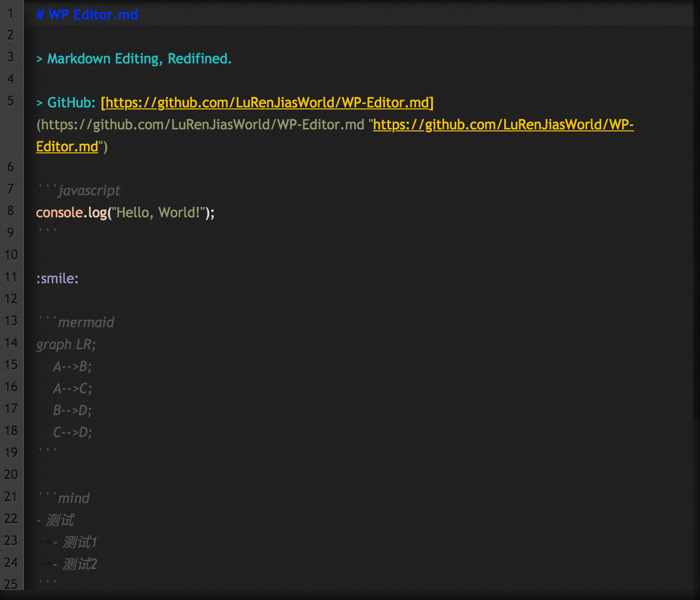700x600 pixels.
Task: Click line number 5 in gutter
Action: 11,101
